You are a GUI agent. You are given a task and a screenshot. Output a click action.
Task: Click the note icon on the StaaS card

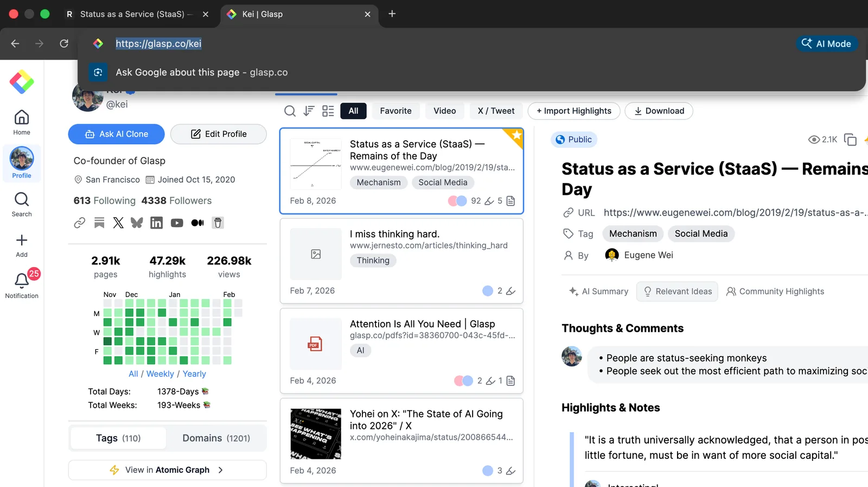point(510,201)
